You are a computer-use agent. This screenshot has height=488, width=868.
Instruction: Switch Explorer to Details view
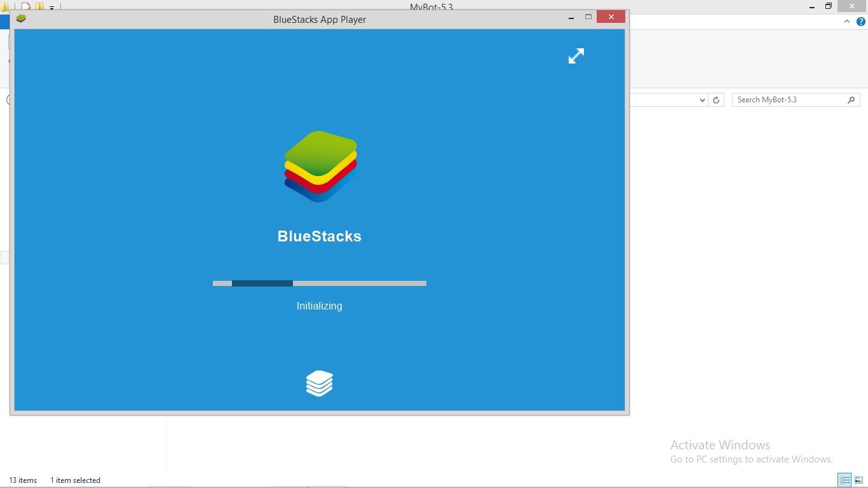click(844, 480)
